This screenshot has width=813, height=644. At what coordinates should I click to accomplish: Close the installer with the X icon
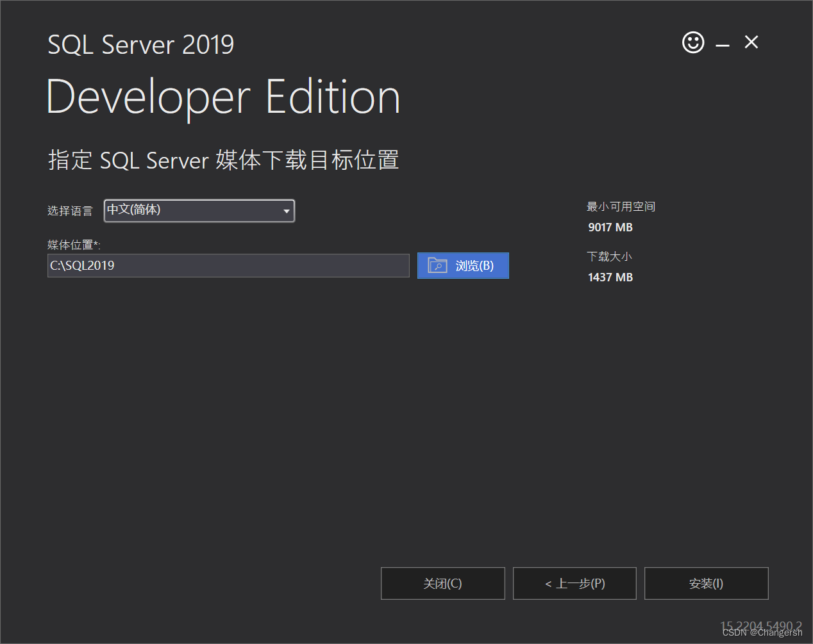751,42
